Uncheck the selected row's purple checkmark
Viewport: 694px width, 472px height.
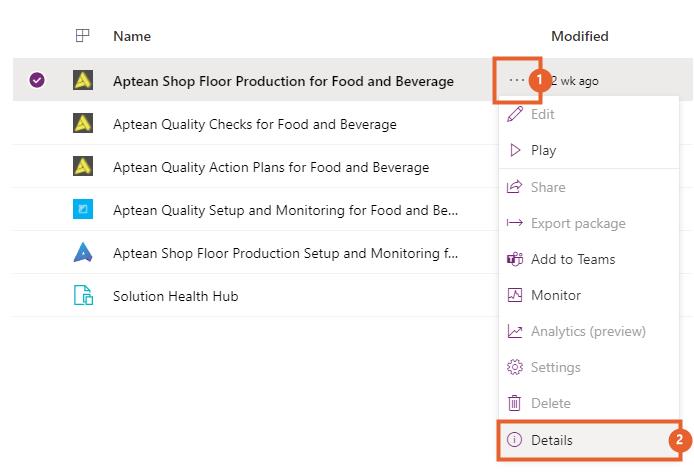tap(37, 80)
